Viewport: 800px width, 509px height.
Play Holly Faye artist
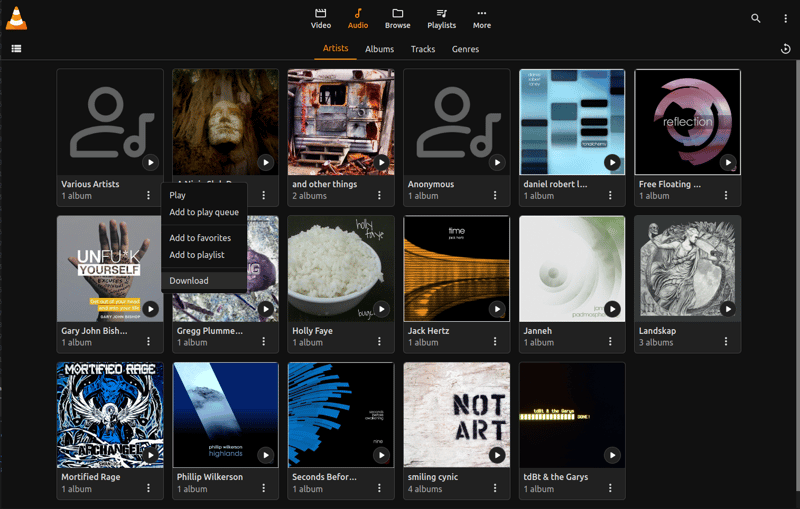(381, 309)
